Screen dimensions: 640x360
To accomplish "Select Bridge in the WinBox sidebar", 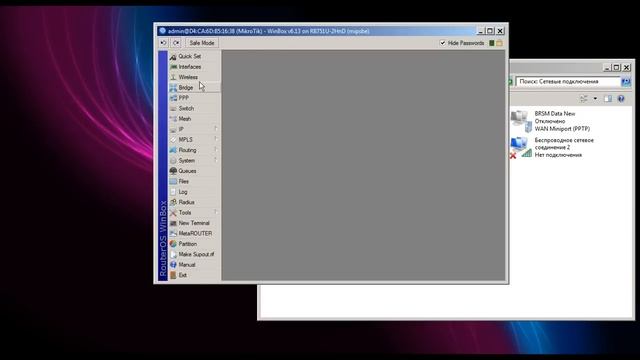I will (194, 88).
